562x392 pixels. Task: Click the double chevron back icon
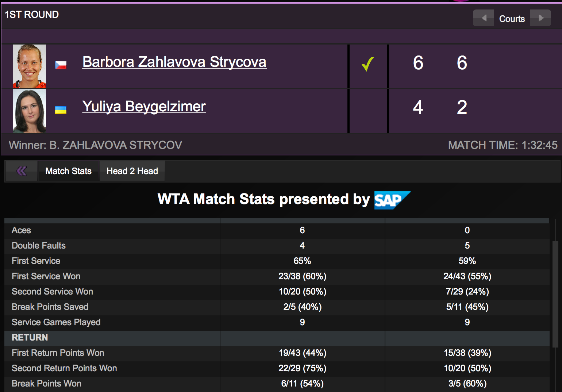(22, 171)
